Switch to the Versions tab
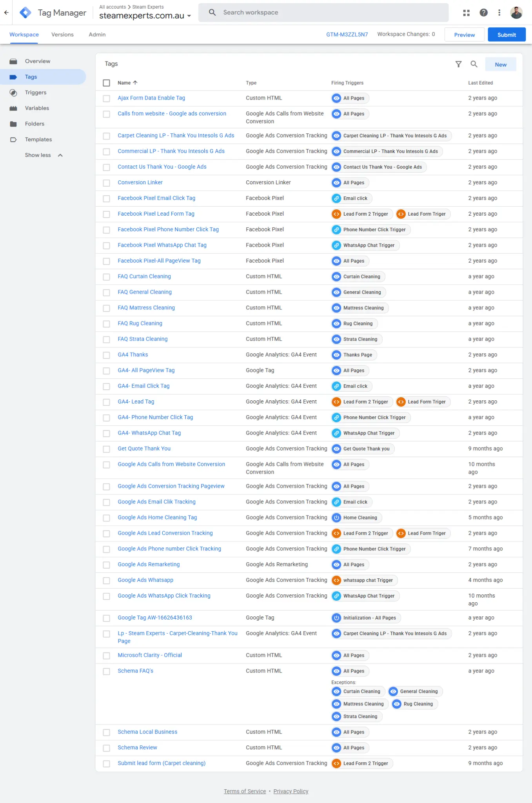This screenshot has height=803, width=532. (62, 35)
